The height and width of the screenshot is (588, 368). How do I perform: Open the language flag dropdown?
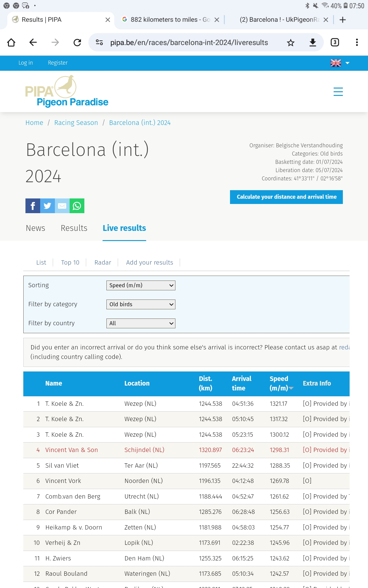click(x=340, y=63)
